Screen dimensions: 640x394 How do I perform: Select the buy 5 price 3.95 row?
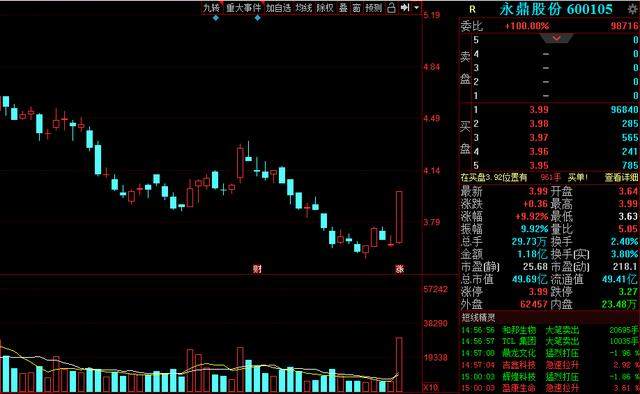point(549,165)
